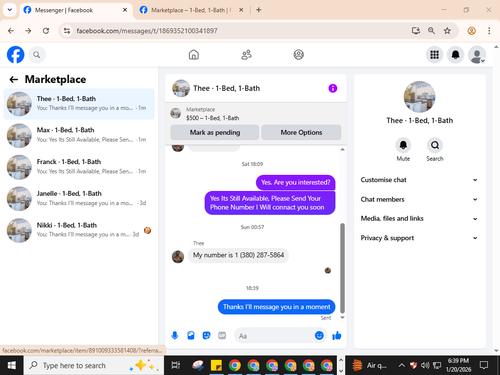Open the Thee - 1-Bed, 1-Bath conversation
The height and width of the screenshot is (375, 500).
pyautogui.click(x=79, y=104)
